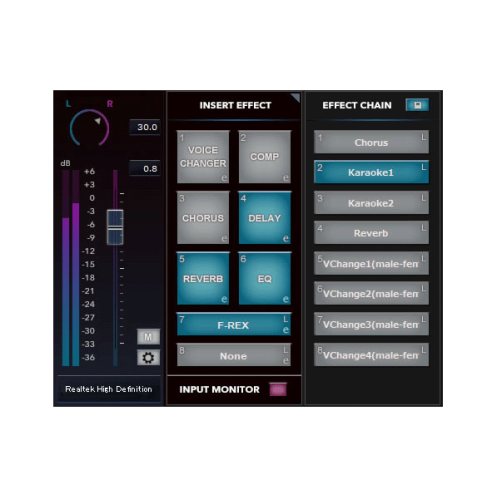497x497 pixels.
Task: Click the '+6' dB scale label
Action: click(x=89, y=171)
